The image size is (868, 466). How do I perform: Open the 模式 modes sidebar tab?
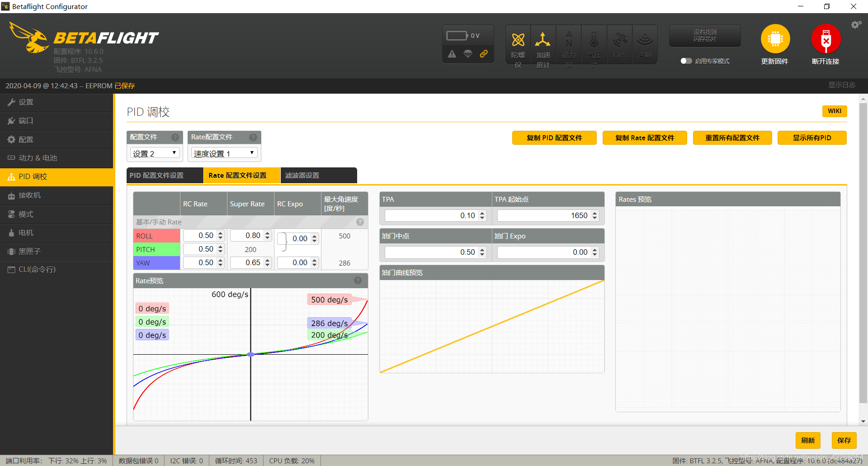57,214
